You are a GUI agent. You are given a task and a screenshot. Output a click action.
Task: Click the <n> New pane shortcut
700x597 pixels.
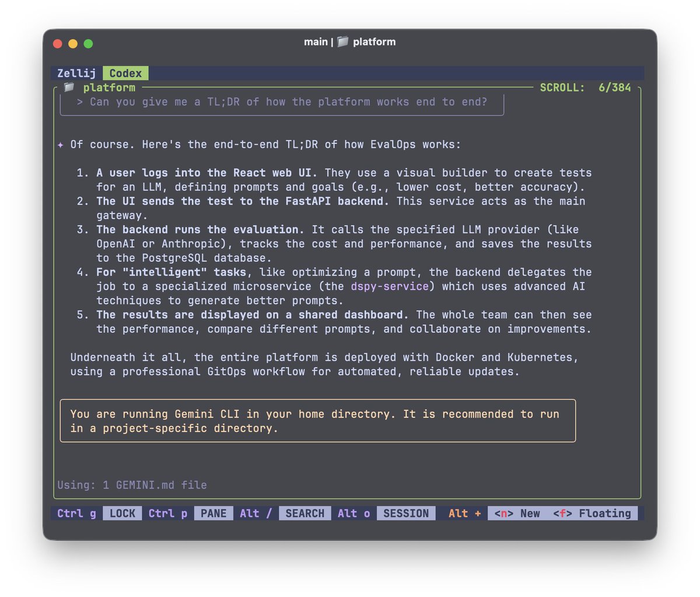click(517, 514)
